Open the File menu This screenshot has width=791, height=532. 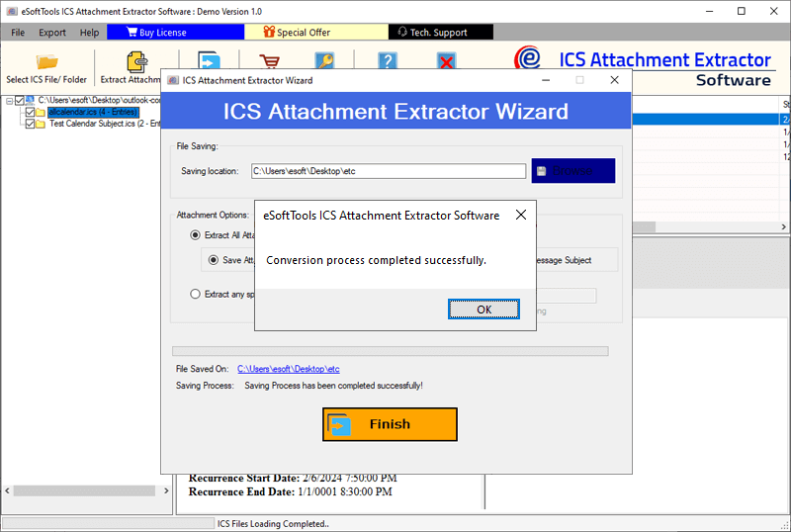tap(18, 33)
